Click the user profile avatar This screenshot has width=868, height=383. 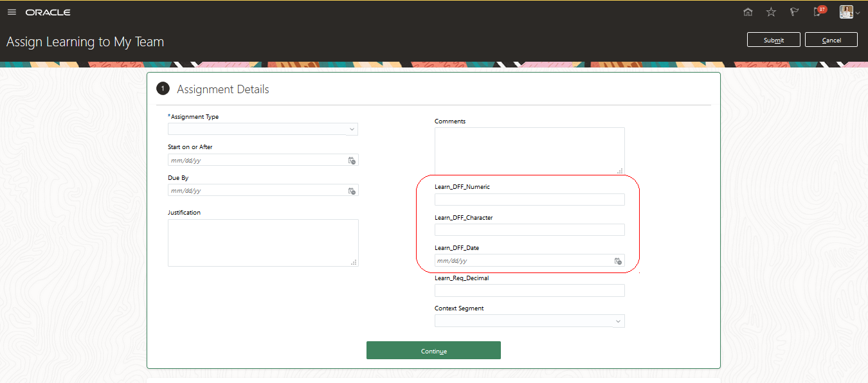(x=846, y=12)
